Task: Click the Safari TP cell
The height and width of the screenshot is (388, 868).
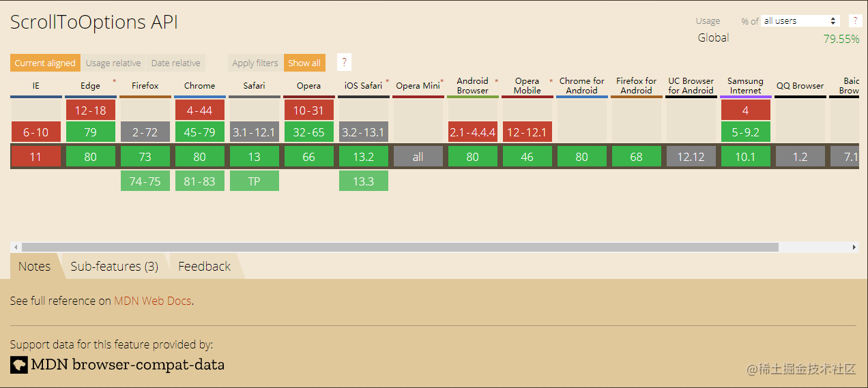Action: 255,181
